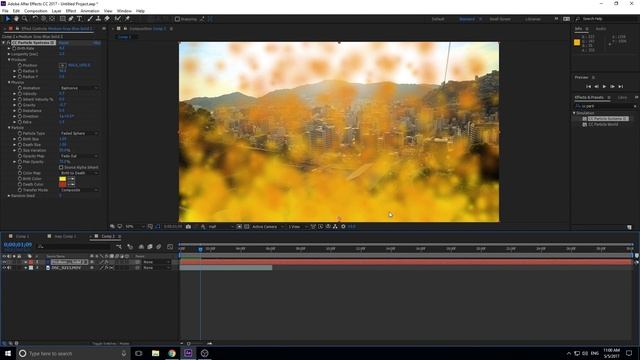Click Reset link for CC Particle Systems
The image size is (640, 360).
tap(64, 43)
